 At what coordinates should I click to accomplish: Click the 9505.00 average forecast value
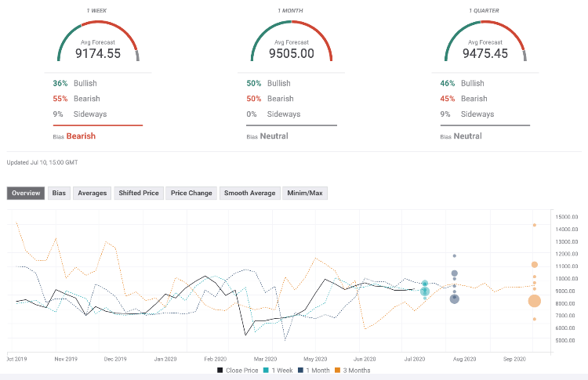pos(292,54)
